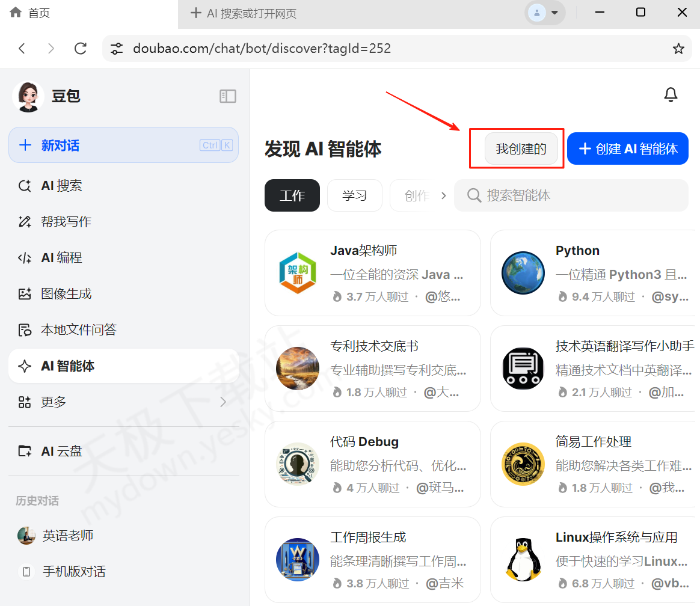
Task: Open site settings icon in address bar
Action: [x=117, y=48]
